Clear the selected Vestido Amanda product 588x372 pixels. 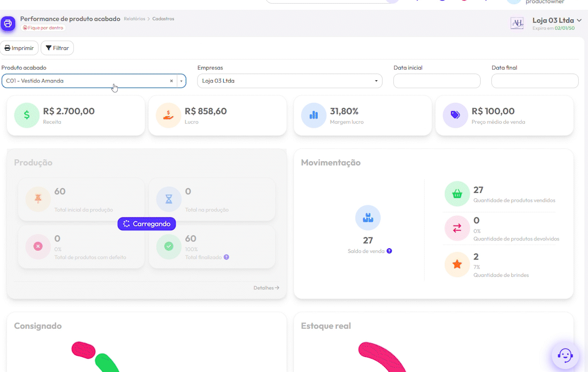pos(171,81)
